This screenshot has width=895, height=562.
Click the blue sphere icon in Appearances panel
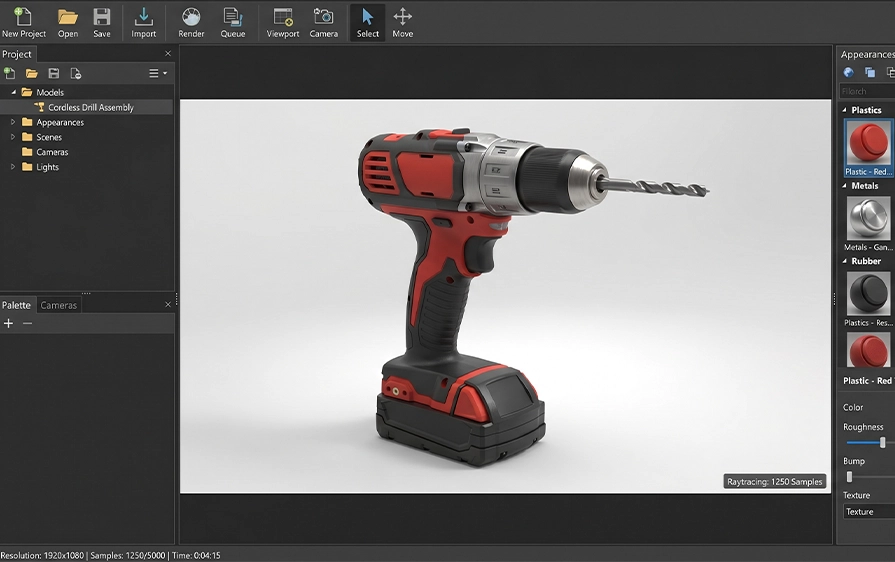[848, 72]
